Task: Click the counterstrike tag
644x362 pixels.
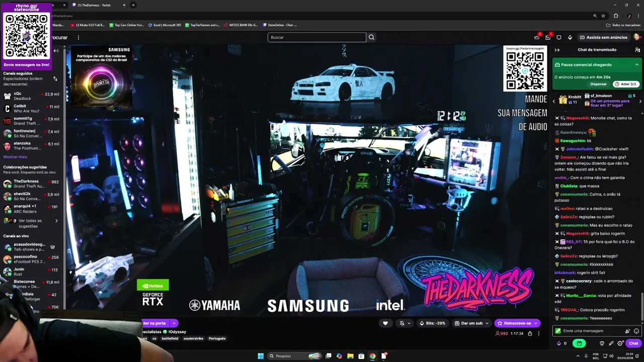Action: 193,338
